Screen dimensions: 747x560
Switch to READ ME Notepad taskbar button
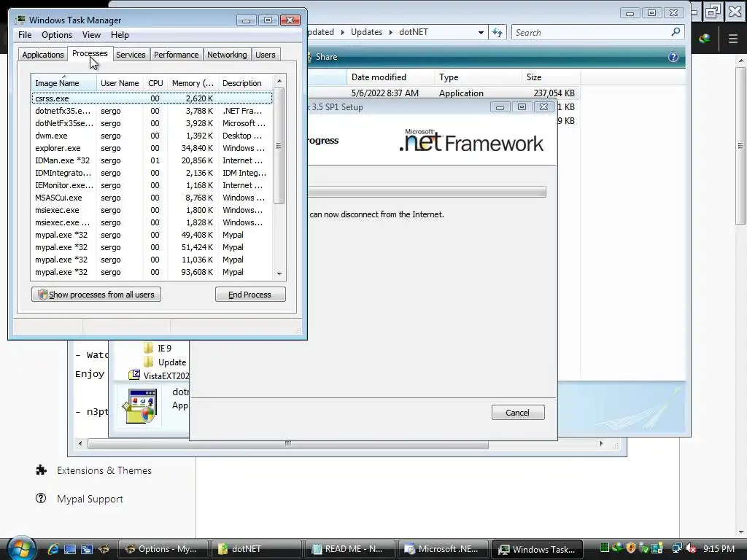(x=349, y=549)
